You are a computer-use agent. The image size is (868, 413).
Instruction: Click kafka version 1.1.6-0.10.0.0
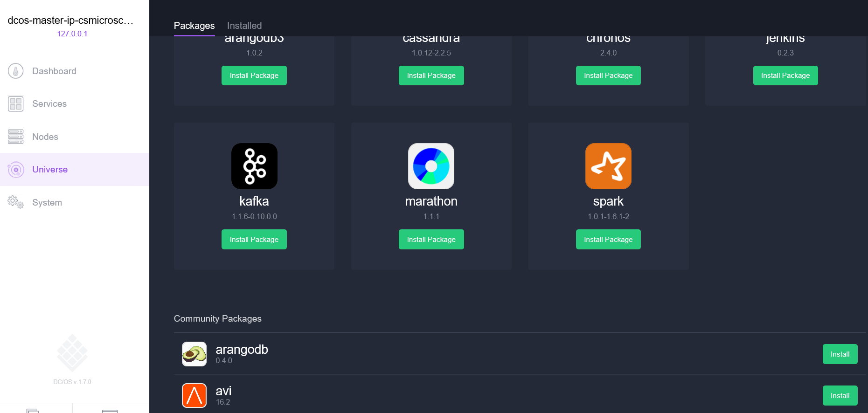click(x=254, y=217)
